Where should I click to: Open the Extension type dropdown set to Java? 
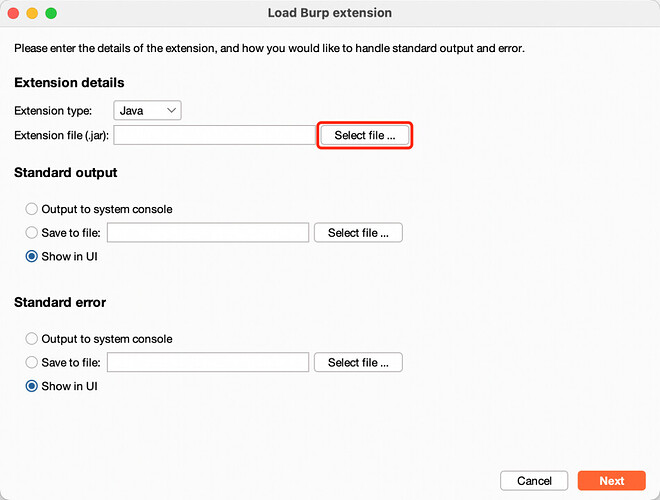[x=147, y=110]
